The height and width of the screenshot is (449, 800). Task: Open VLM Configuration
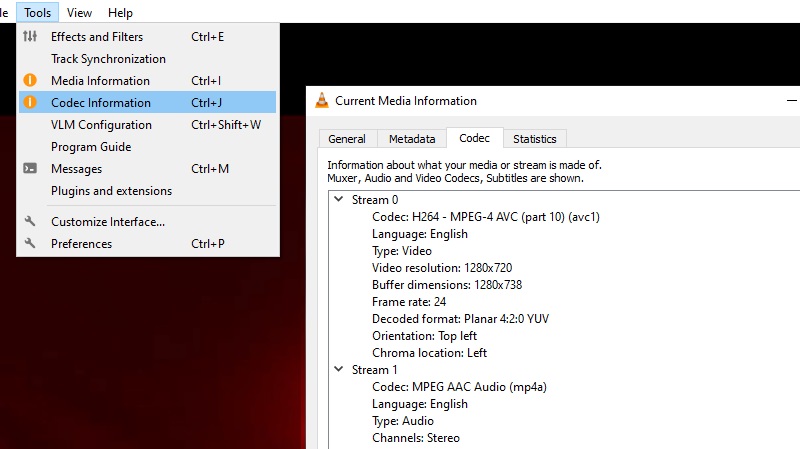pyautogui.click(x=147, y=124)
